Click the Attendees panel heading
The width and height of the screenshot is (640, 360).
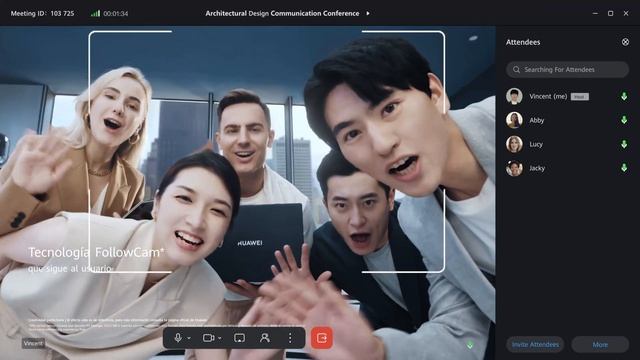[x=523, y=42]
